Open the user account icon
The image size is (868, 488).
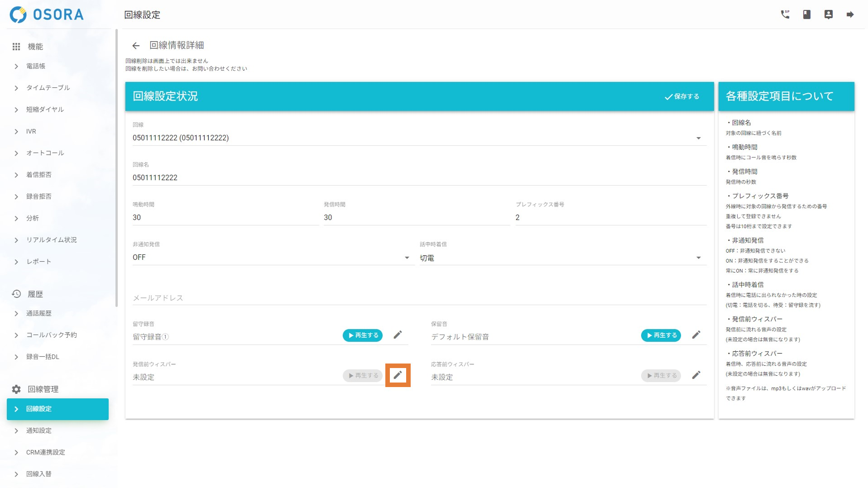828,14
